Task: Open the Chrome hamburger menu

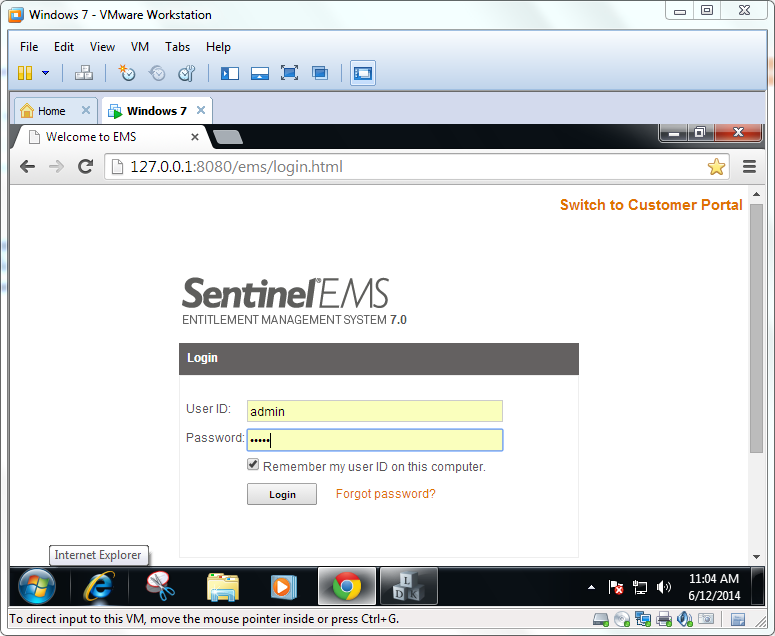Action: click(749, 167)
